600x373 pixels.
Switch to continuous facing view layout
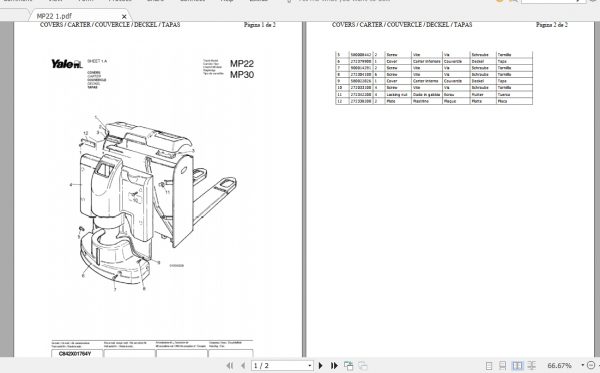(532, 366)
